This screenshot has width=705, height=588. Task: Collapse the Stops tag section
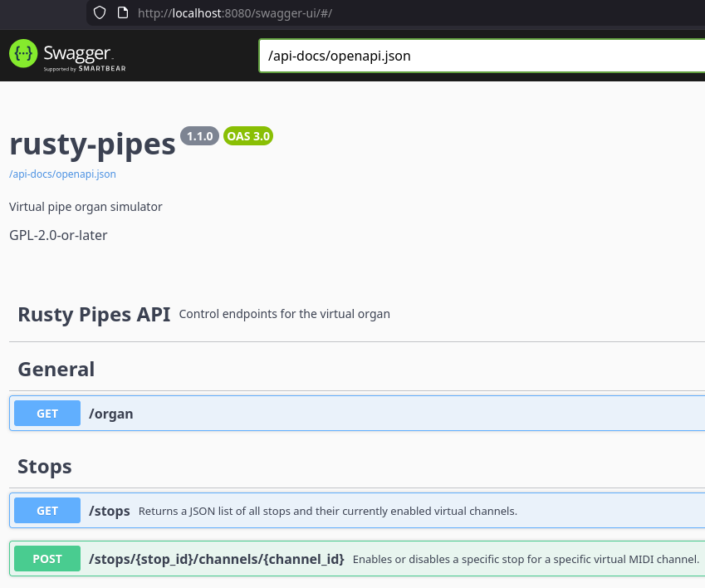[x=45, y=466]
